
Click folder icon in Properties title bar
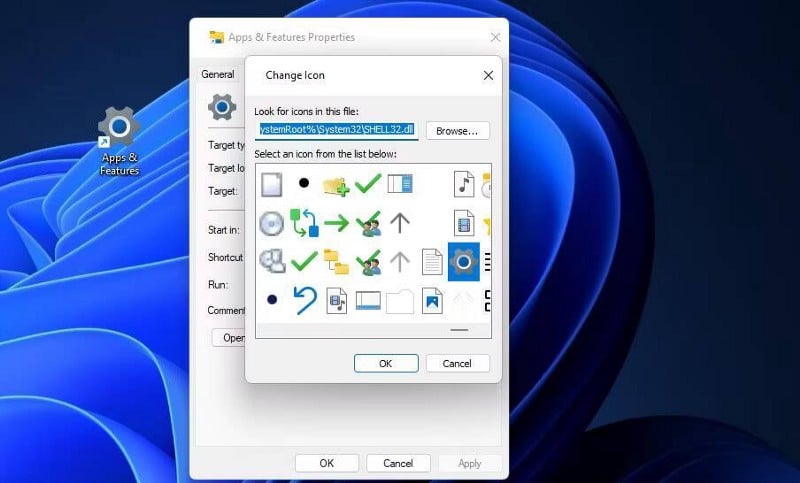[217, 37]
